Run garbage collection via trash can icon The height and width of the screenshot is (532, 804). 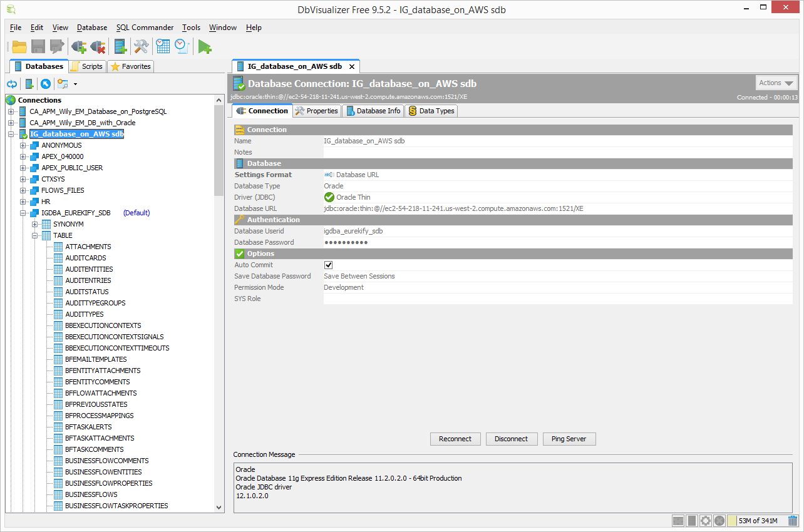point(793,520)
